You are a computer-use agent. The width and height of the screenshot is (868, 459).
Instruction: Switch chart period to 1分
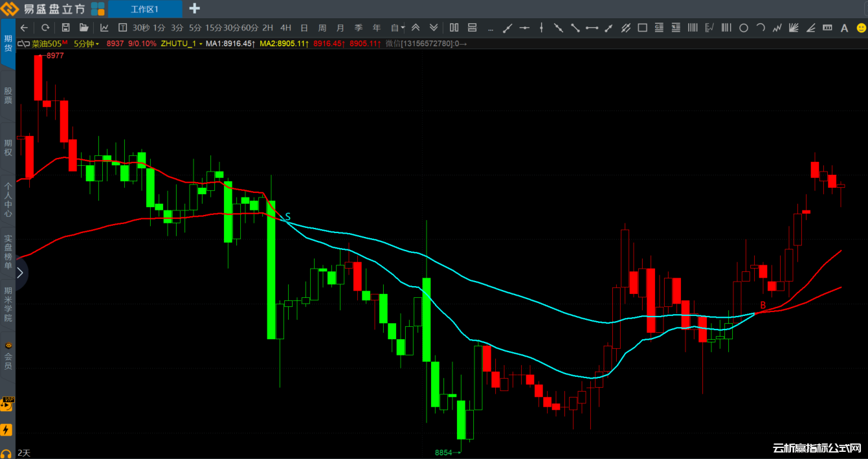click(x=159, y=28)
